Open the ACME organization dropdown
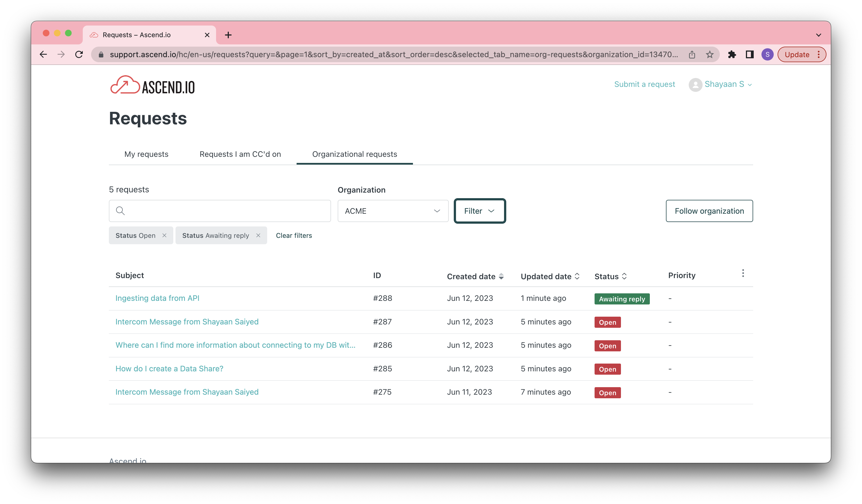 coord(393,211)
